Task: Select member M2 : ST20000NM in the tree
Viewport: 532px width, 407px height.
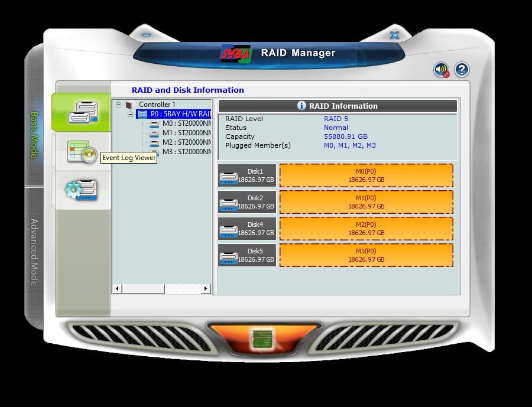Action: (x=187, y=142)
